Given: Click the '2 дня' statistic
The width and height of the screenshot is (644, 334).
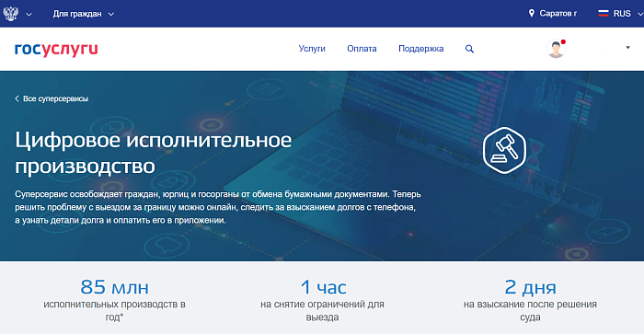Looking at the screenshot, I should point(530,287).
